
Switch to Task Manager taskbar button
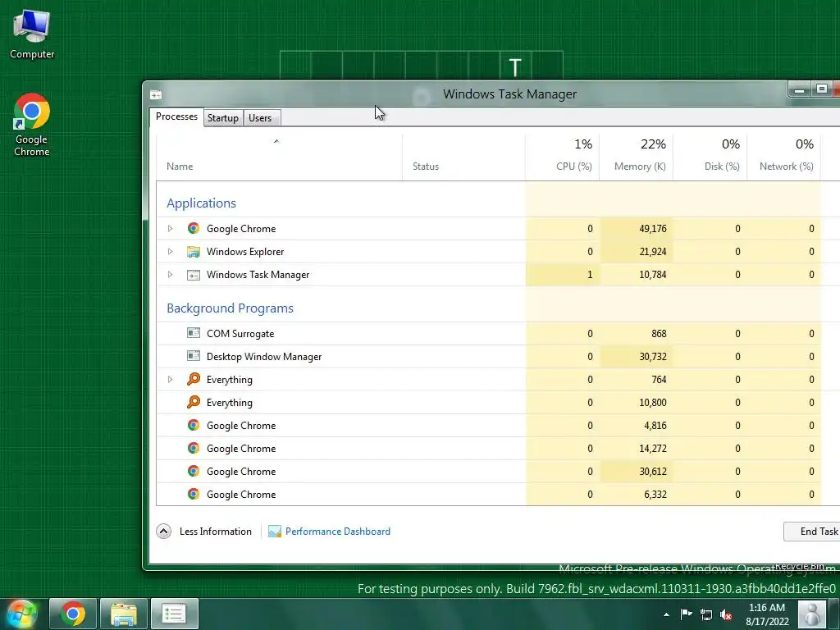point(174,614)
